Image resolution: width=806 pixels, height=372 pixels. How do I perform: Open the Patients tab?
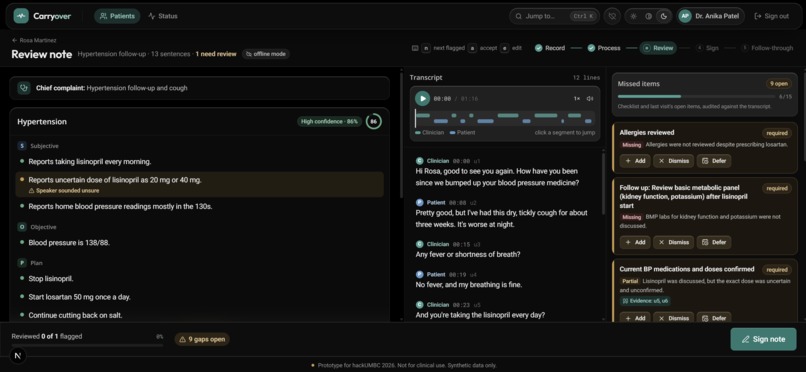pyautogui.click(x=117, y=16)
